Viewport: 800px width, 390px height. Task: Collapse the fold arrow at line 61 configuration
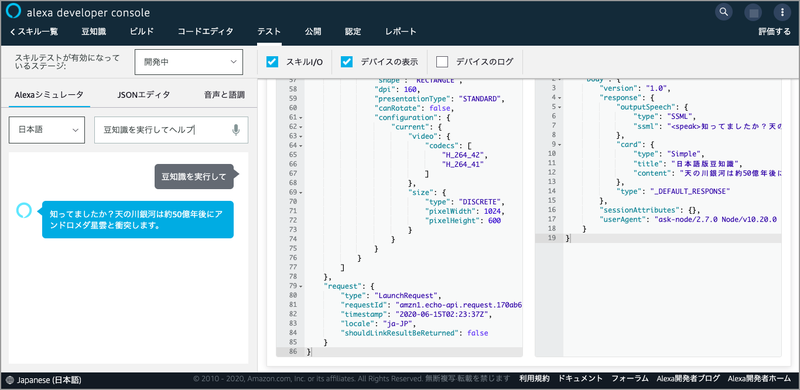301,118
